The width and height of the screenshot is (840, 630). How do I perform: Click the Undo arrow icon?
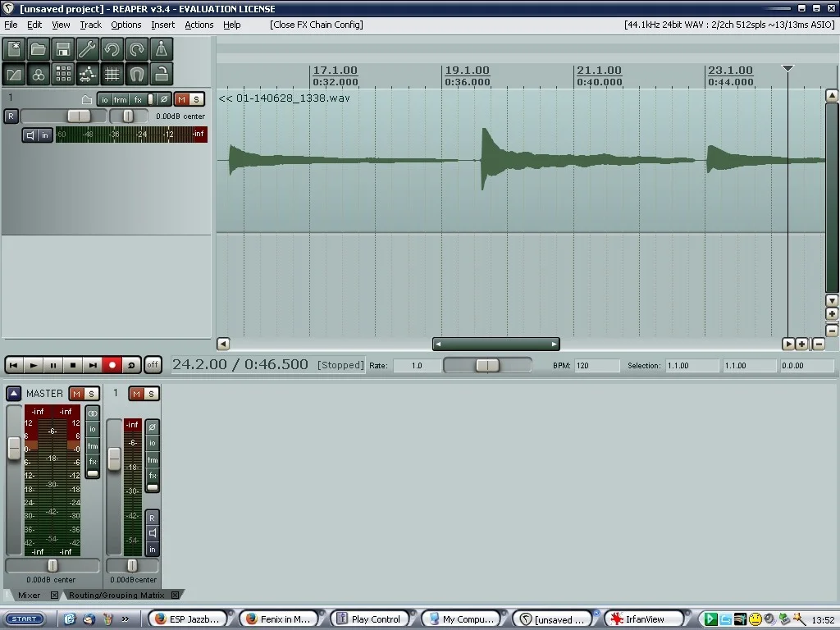[x=112, y=49]
